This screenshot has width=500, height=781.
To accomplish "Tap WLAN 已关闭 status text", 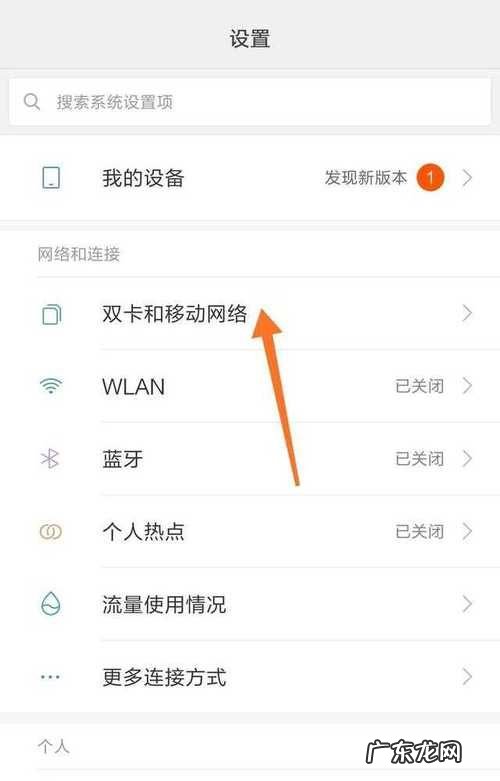I will coord(419,386).
